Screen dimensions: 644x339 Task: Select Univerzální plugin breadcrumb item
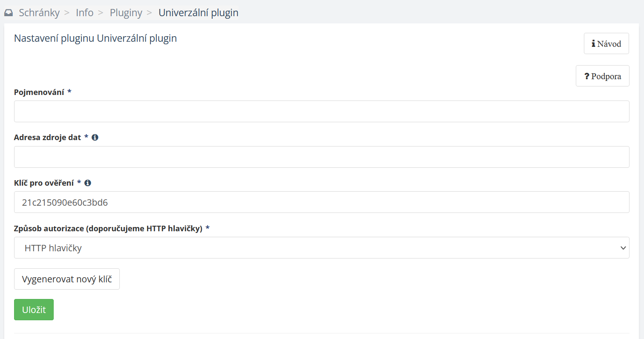coord(198,13)
